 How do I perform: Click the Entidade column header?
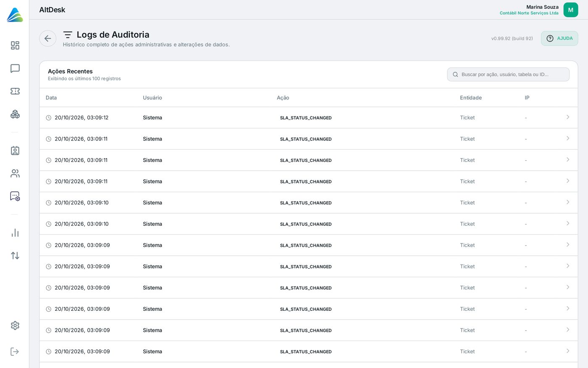[471, 98]
